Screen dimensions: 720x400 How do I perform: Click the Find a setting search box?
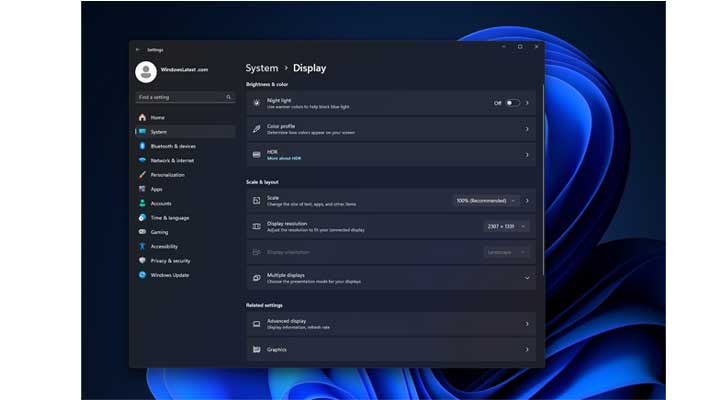point(186,97)
